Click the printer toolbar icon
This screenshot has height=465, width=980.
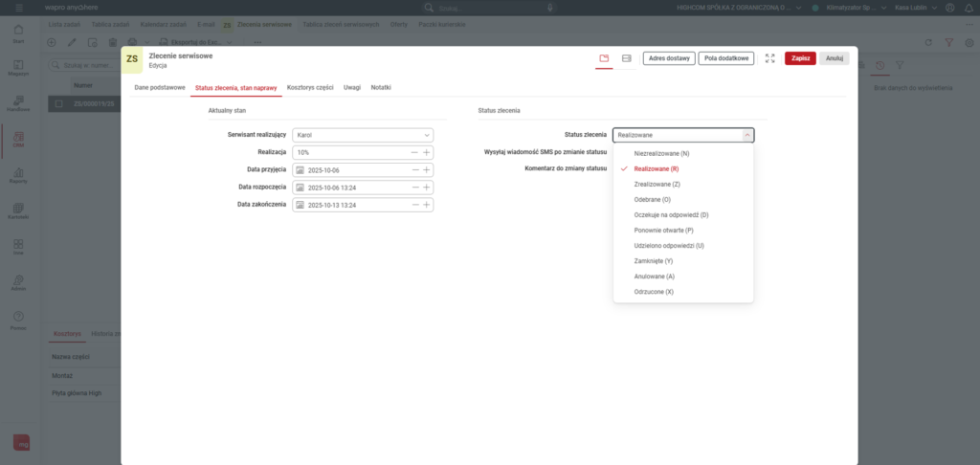132,42
